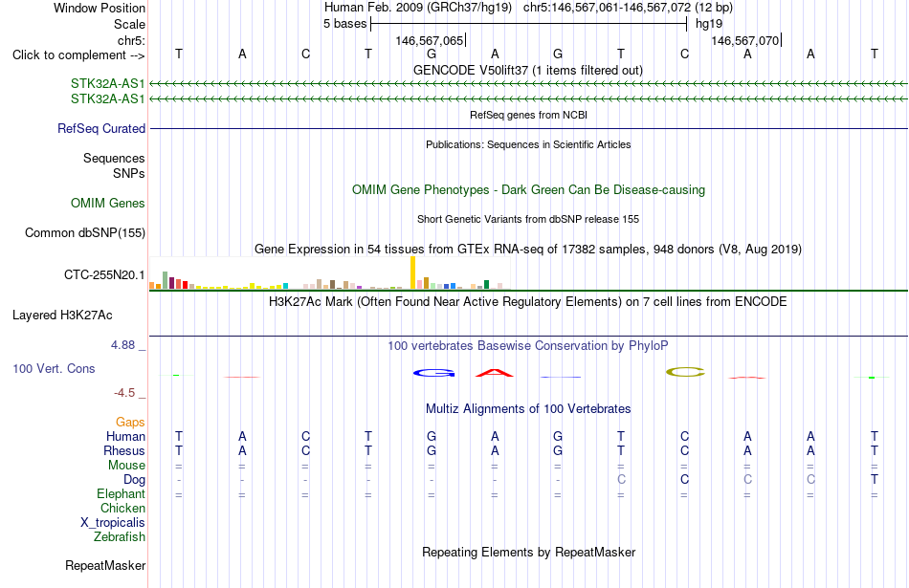Click the Common dbSNP(155) track label
Image resolution: width=909 pixels, height=588 pixels.
[x=85, y=233]
